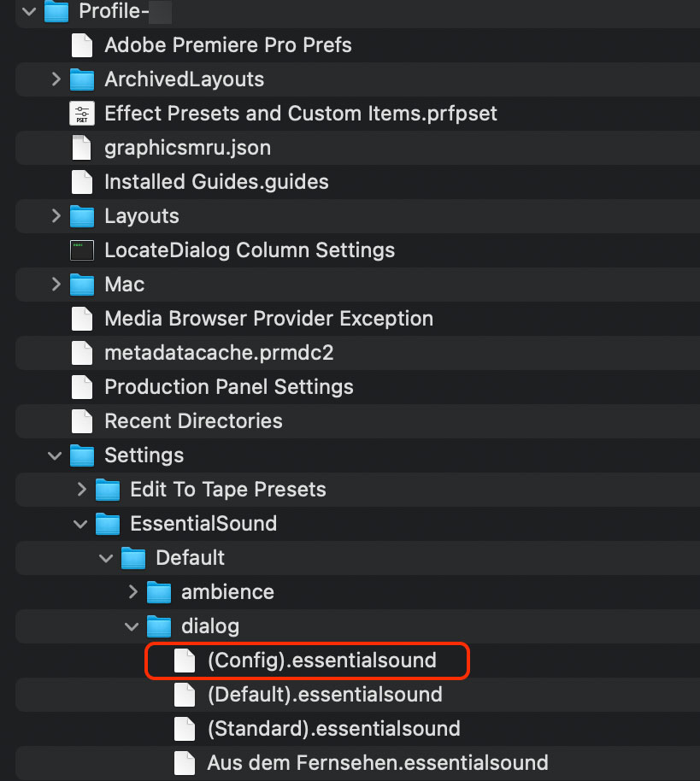This screenshot has height=781, width=700.
Task: Click the LocateDialog Column Settings terminal-style icon
Action: point(81,250)
